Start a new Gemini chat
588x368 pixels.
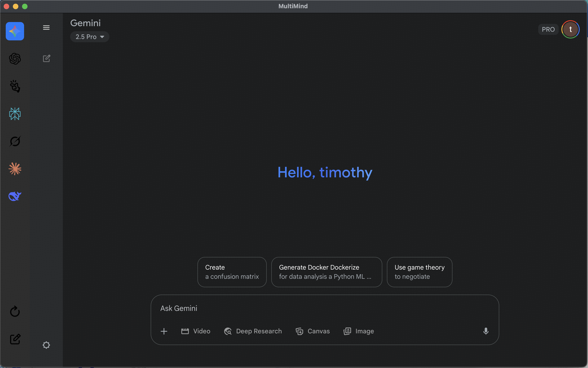click(47, 59)
